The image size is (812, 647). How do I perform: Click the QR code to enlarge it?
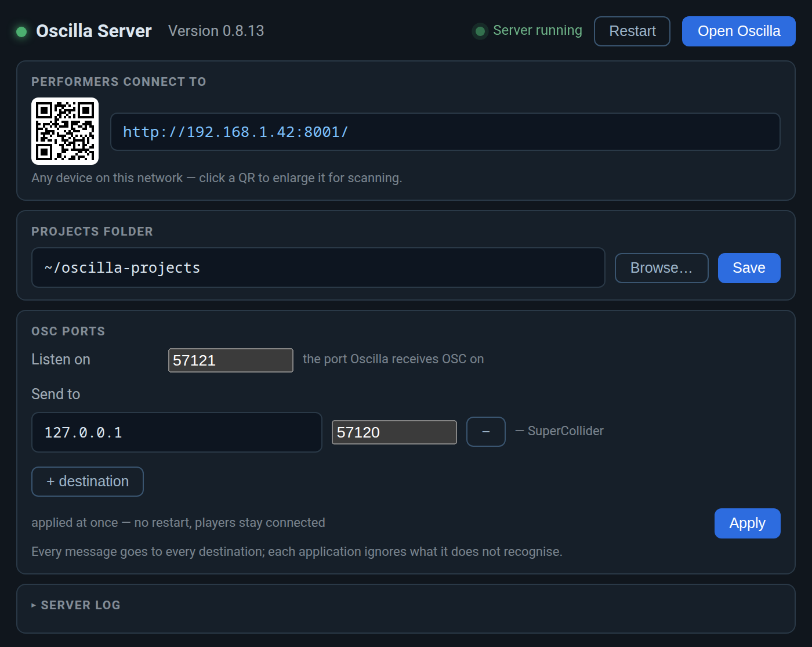point(65,131)
